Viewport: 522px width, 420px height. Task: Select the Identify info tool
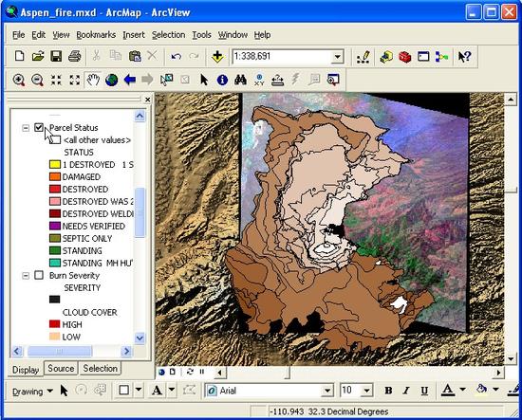coord(222,81)
